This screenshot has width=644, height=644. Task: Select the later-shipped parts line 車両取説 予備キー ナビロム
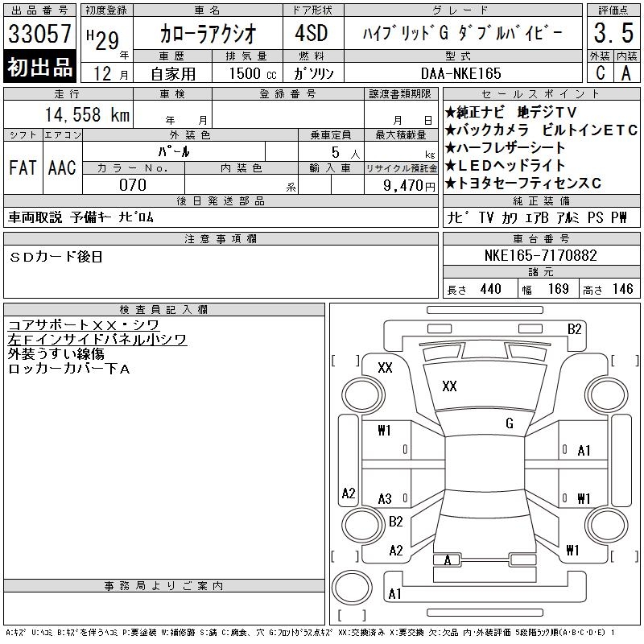click(x=81, y=217)
